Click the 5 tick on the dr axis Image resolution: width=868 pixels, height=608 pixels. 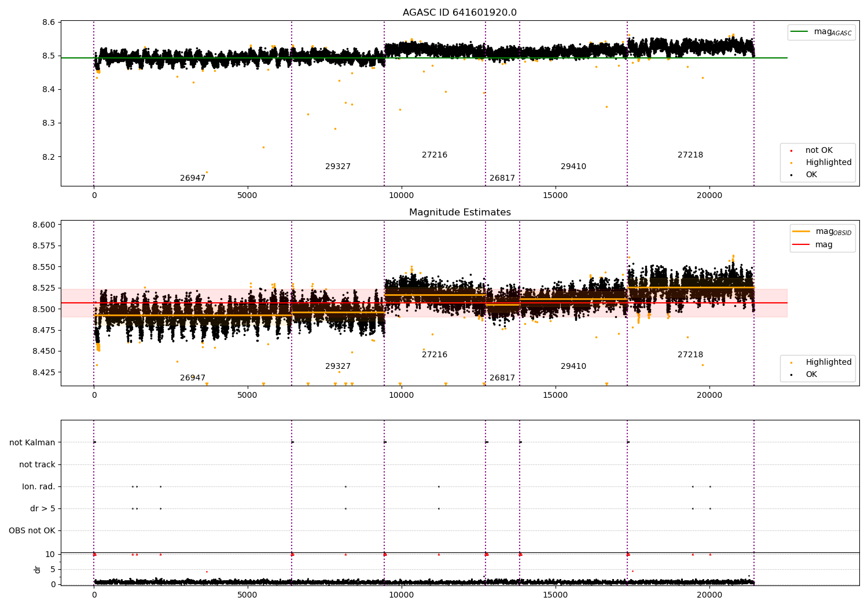point(53,570)
